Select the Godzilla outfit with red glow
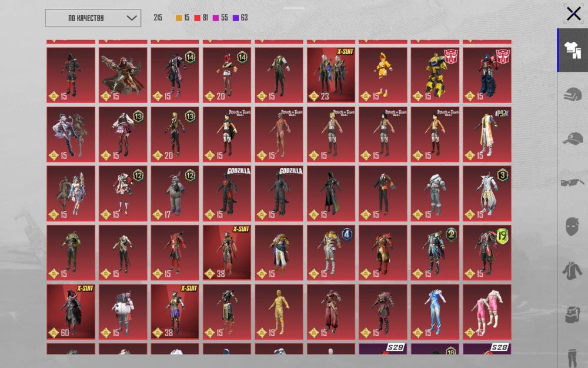 (227, 194)
